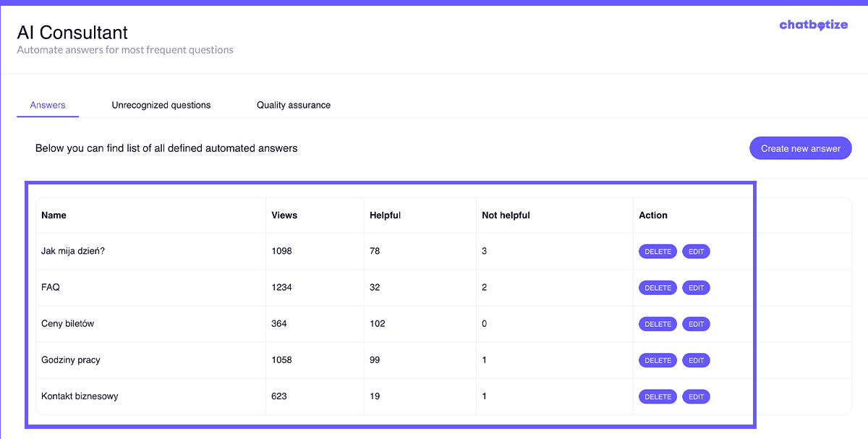
Task: Open the Quality assurance tab
Action: coord(293,106)
